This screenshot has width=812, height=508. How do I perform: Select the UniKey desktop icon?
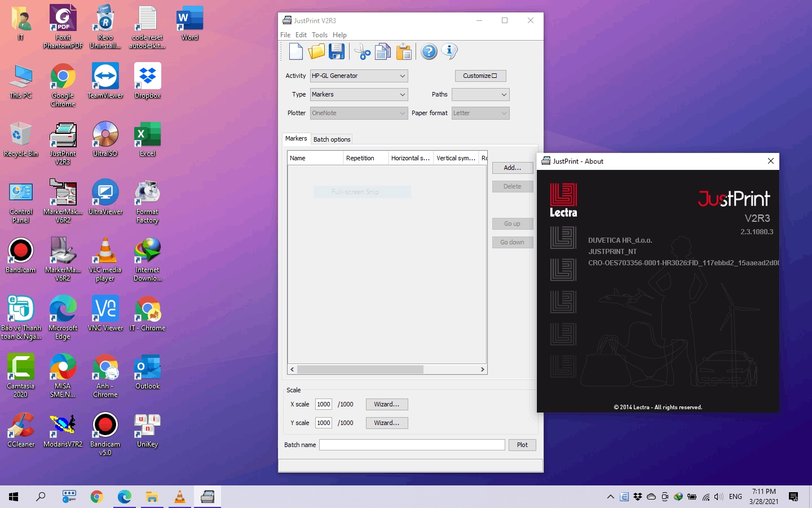click(x=148, y=430)
